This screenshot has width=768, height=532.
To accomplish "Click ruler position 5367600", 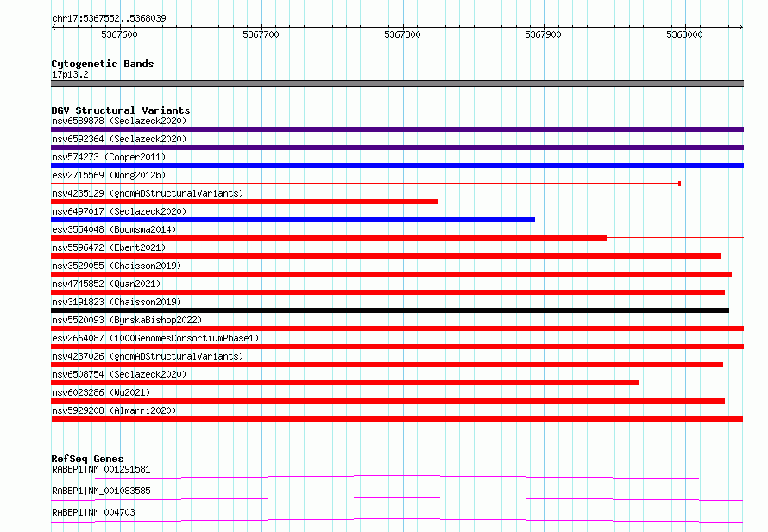I will point(119,34).
